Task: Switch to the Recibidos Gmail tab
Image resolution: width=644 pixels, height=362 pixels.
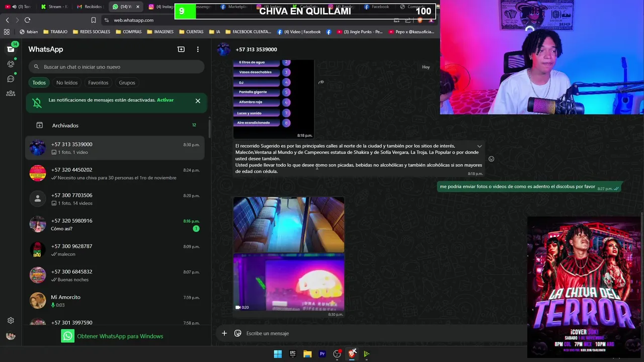Action: point(90,7)
